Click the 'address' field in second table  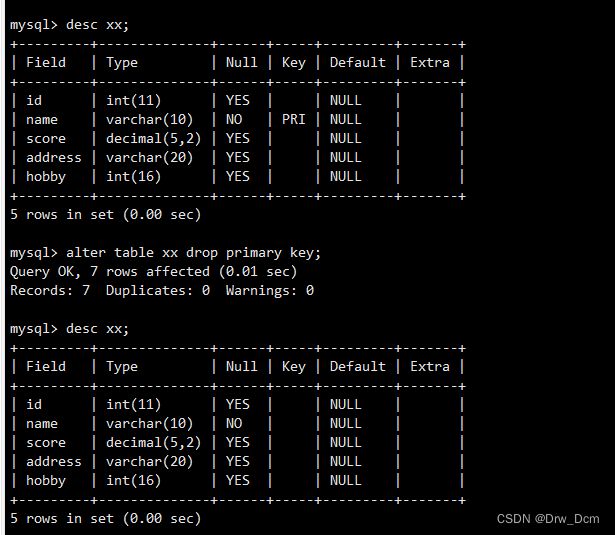pos(54,461)
